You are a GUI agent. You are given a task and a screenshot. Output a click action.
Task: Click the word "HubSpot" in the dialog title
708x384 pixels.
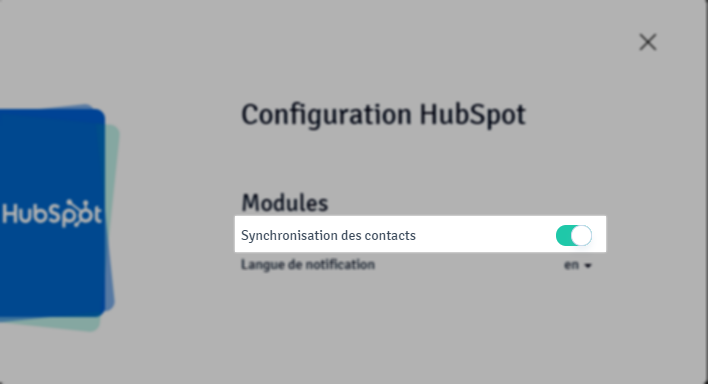pos(473,115)
